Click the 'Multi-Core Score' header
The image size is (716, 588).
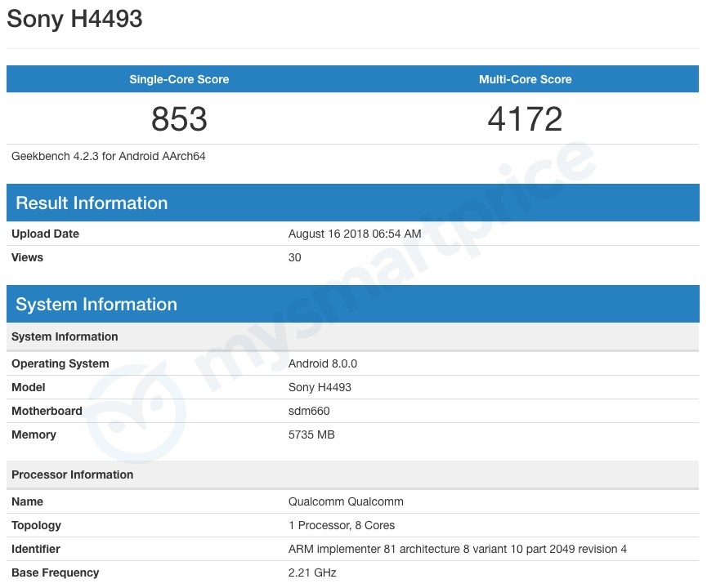pyautogui.click(x=525, y=79)
